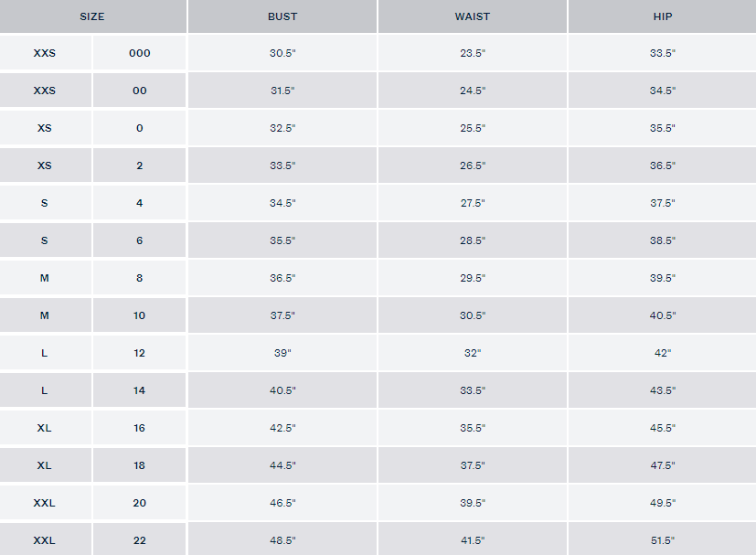Click the bust value 46.5" for size 20
The height and width of the screenshot is (555, 756).
click(x=282, y=503)
